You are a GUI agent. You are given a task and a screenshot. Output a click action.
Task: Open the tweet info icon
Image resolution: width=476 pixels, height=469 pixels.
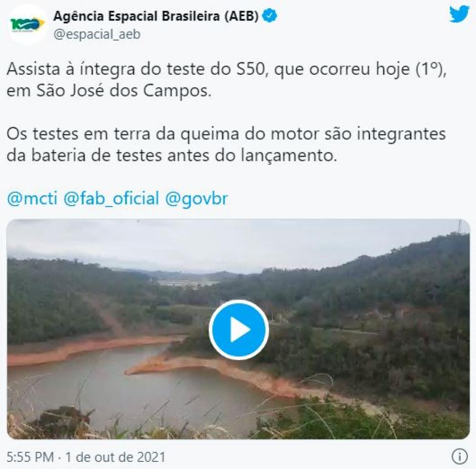(460, 457)
